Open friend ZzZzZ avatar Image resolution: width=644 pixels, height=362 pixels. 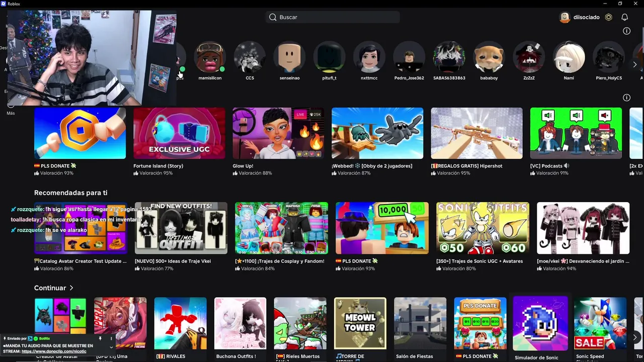tap(529, 57)
